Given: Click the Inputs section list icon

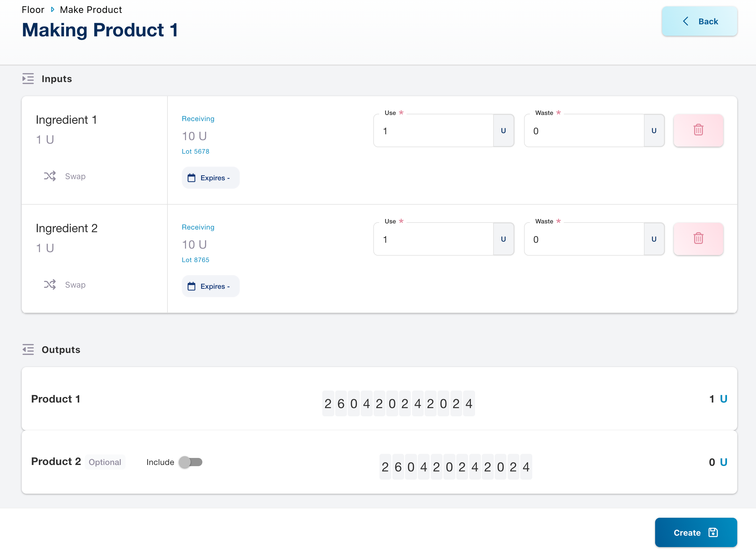Looking at the screenshot, I should click(x=28, y=79).
